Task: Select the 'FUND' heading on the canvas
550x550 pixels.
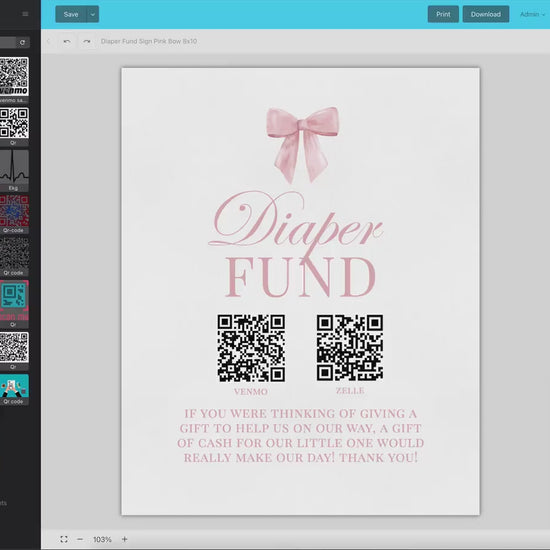Action: [x=301, y=277]
